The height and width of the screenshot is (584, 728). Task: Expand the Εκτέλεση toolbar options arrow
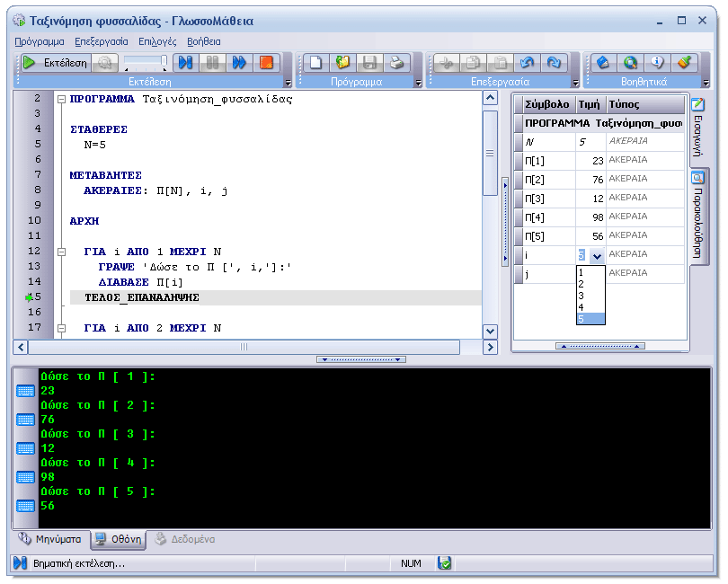[289, 83]
